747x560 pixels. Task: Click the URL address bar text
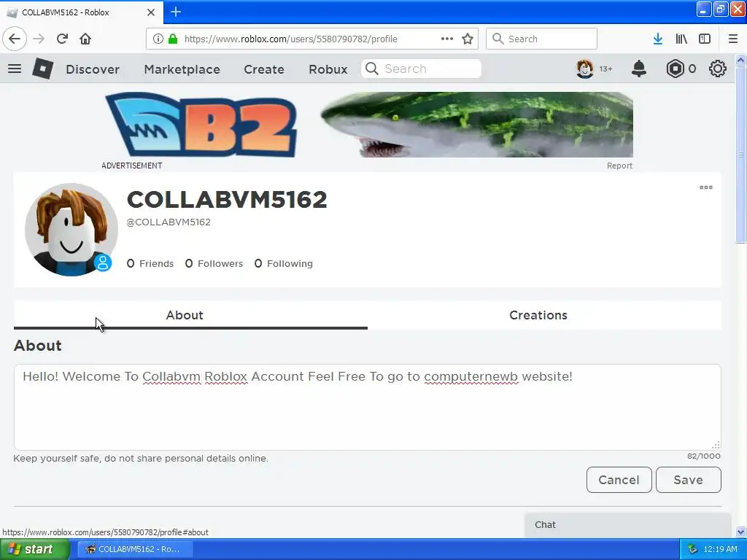pos(290,39)
